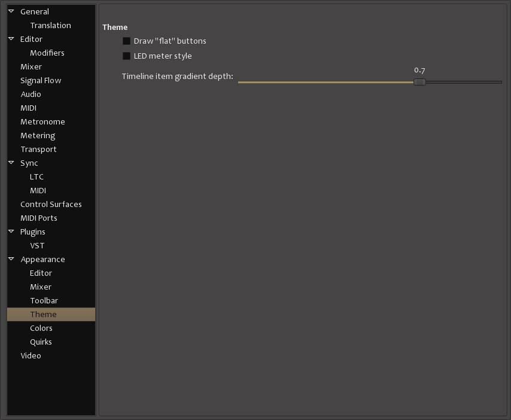Toggle LED meter style checkbox
The height and width of the screenshot is (420, 511).
click(x=126, y=56)
